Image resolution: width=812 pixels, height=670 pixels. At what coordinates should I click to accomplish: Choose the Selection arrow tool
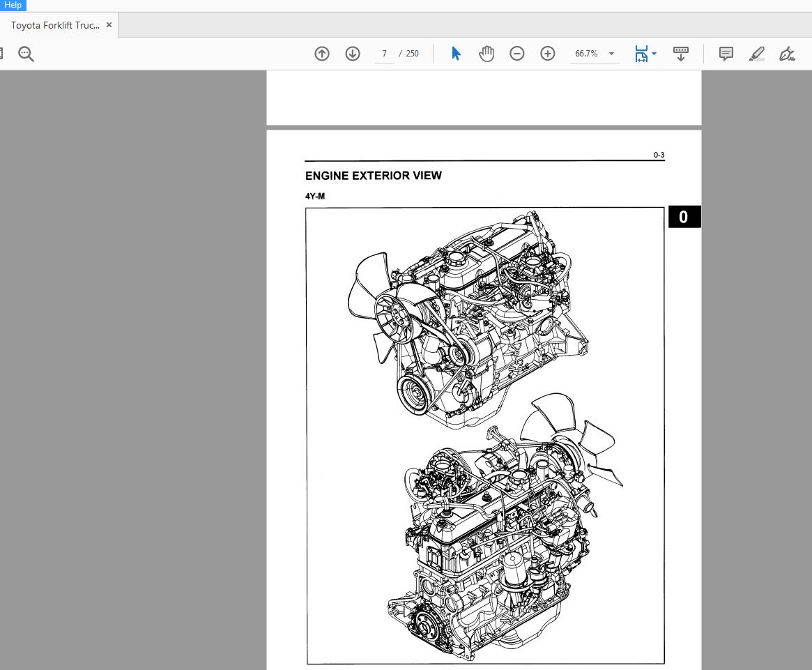pos(456,54)
